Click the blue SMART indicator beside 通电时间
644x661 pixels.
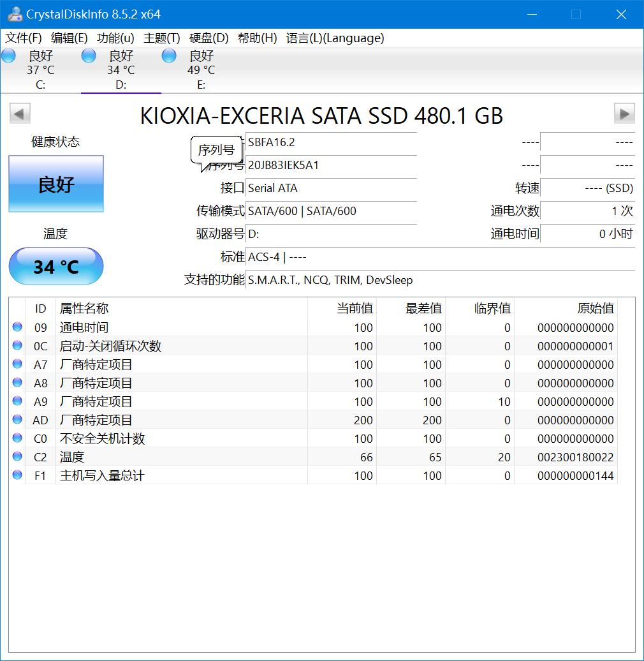[17, 327]
